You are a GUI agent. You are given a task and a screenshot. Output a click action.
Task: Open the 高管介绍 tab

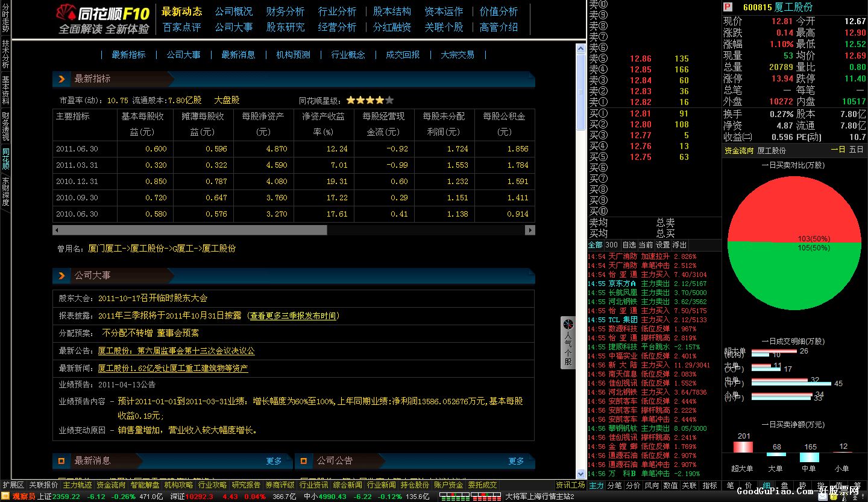tap(499, 27)
